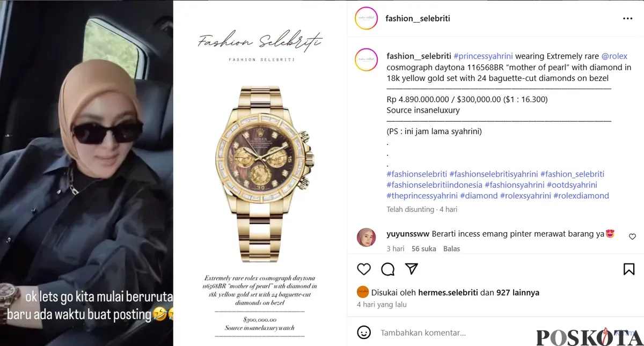Open the @rolex mention link
The width and height of the screenshot is (644, 346).
tap(614, 56)
